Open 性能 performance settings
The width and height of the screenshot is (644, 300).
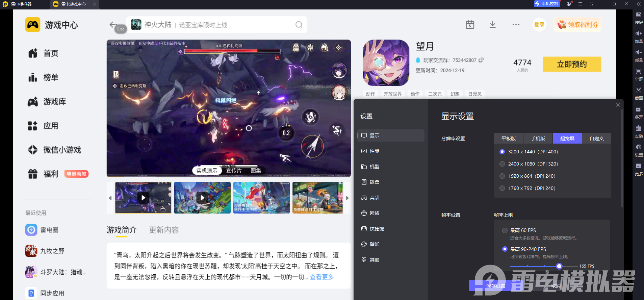[x=391, y=151]
